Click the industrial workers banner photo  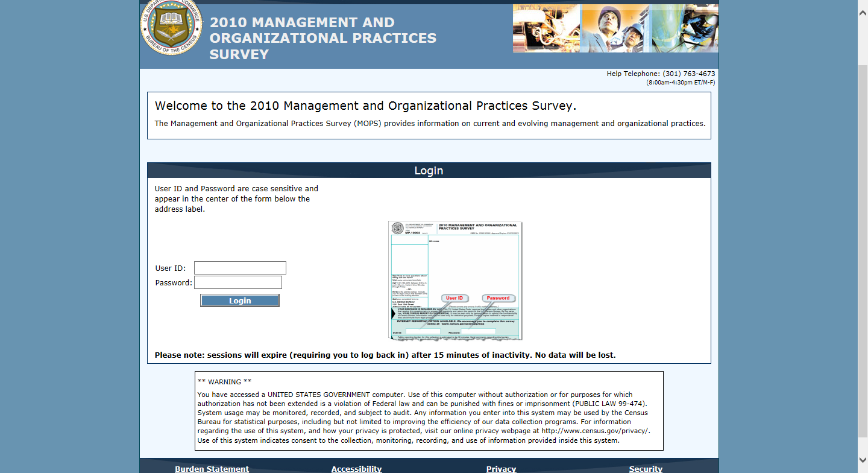[x=615, y=28]
